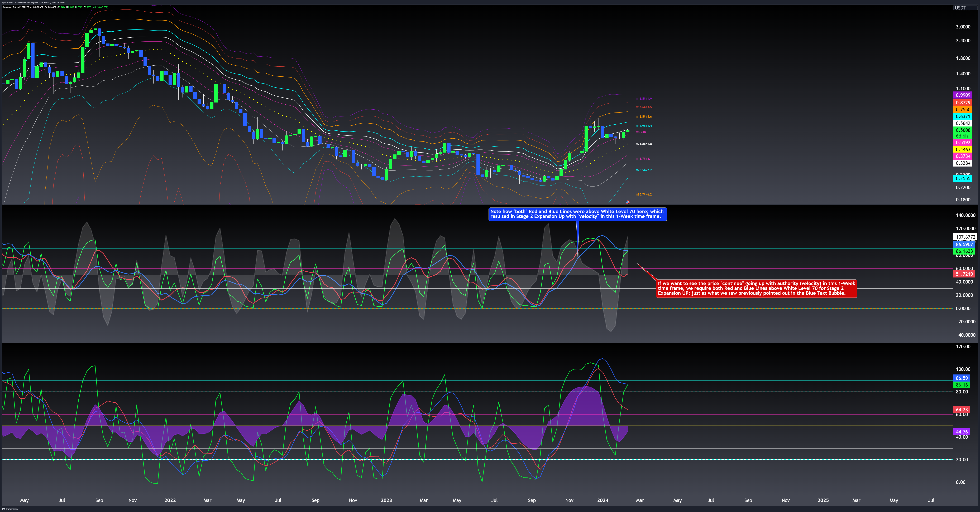Click the 0.1800 tick on price axis

click(x=963, y=199)
